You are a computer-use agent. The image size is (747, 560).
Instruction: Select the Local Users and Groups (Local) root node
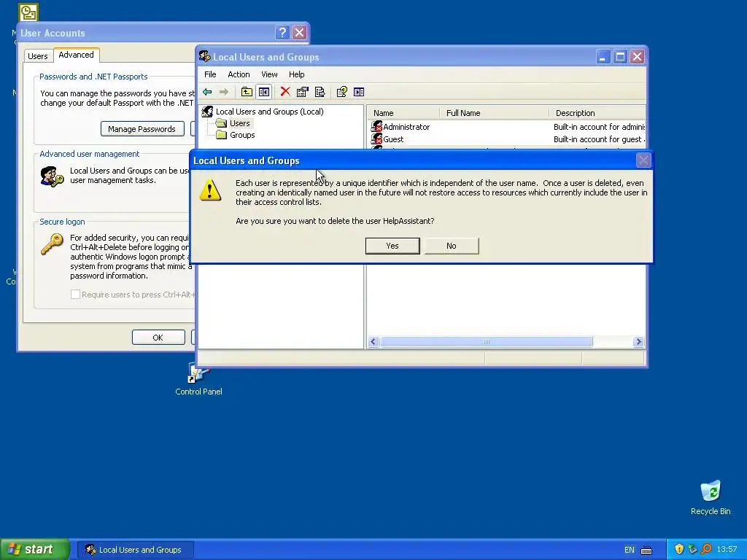coord(270,112)
